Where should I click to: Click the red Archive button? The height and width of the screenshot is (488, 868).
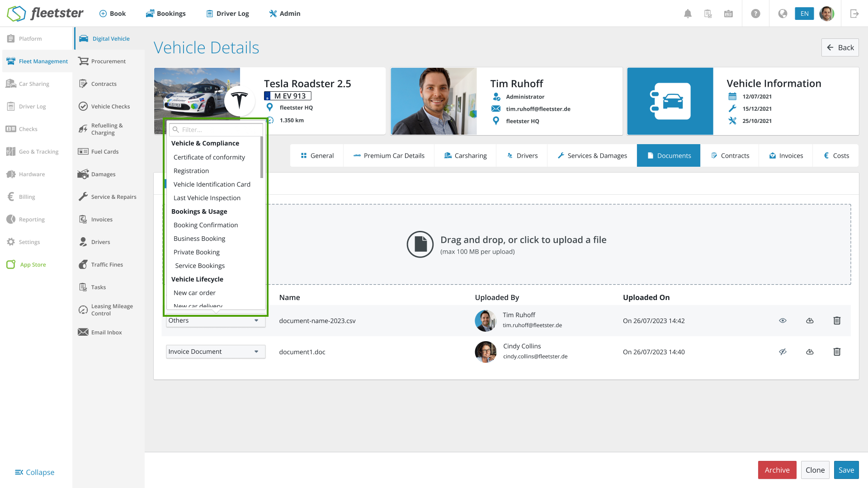click(x=777, y=470)
